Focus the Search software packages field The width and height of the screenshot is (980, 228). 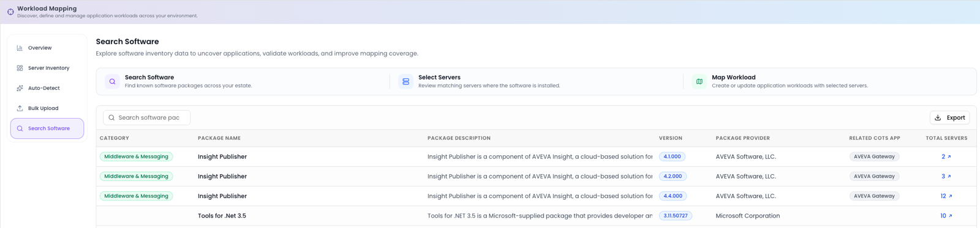146,117
